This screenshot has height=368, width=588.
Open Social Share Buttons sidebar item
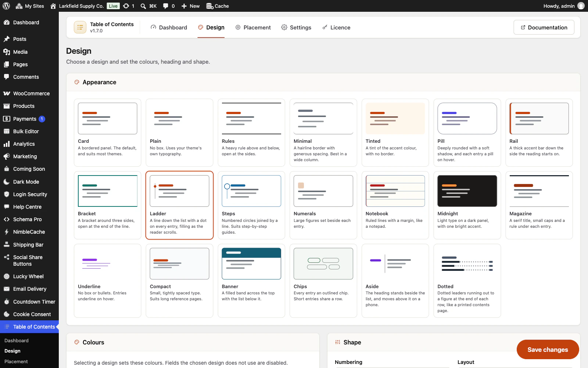click(x=29, y=261)
